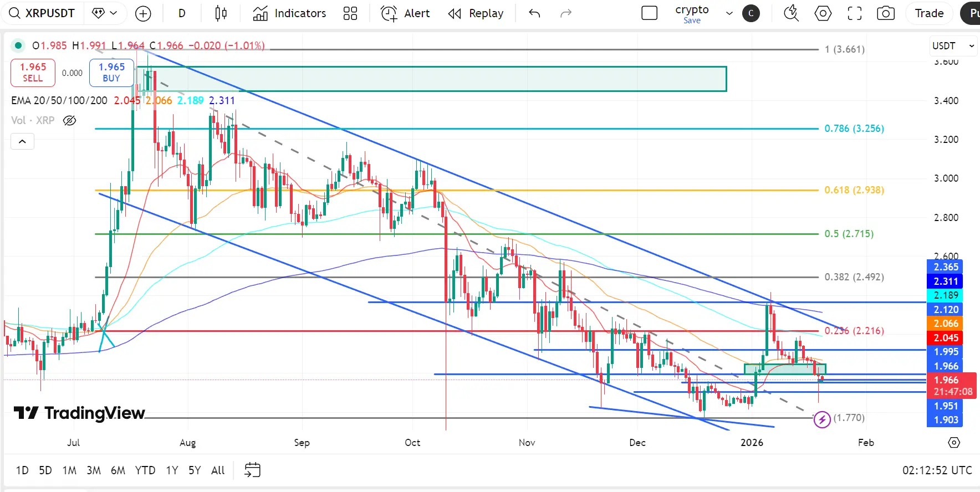The height and width of the screenshot is (492, 980).
Task: Open the USDT currency dropdown
Action: pos(953,46)
